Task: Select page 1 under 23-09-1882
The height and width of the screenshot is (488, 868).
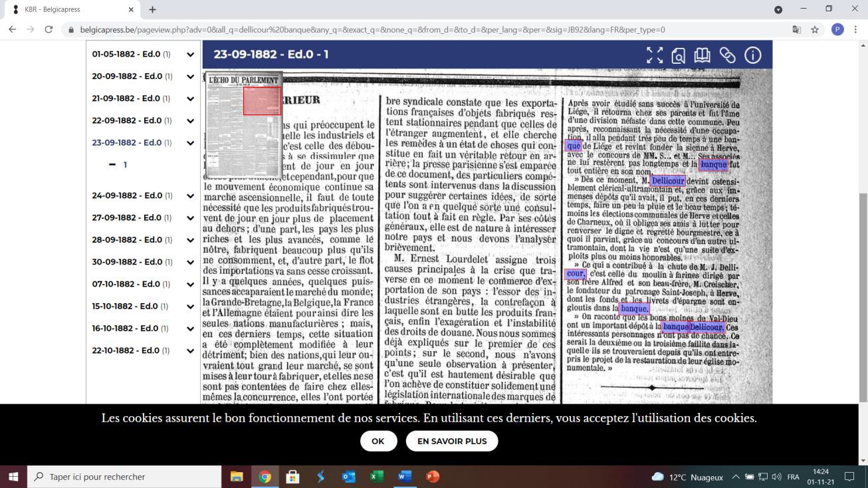Action: (124, 165)
